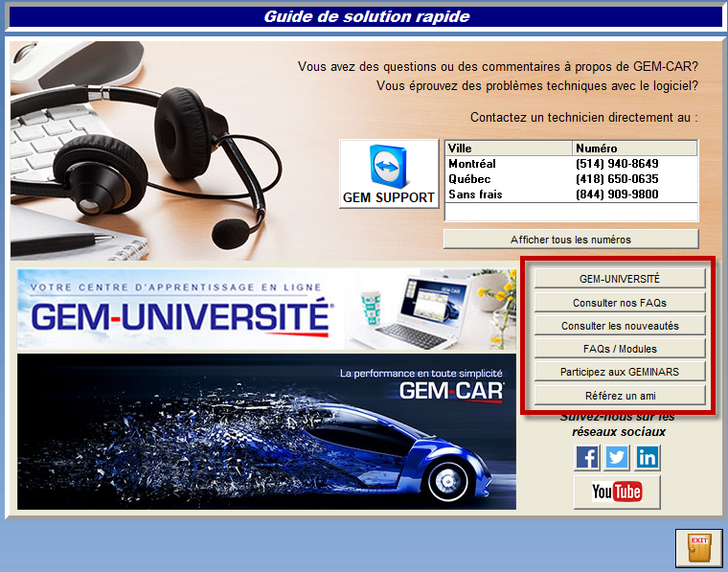Screen dimensions: 728x572
Task: Click Consulter nos FAQs
Action: click(620, 302)
